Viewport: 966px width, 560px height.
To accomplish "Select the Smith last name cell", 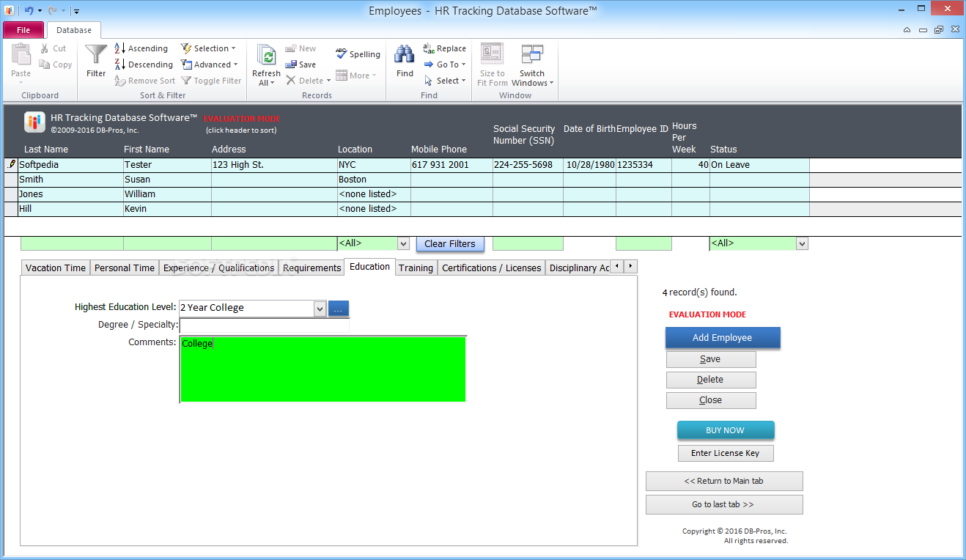I will click(x=70, y=180).
